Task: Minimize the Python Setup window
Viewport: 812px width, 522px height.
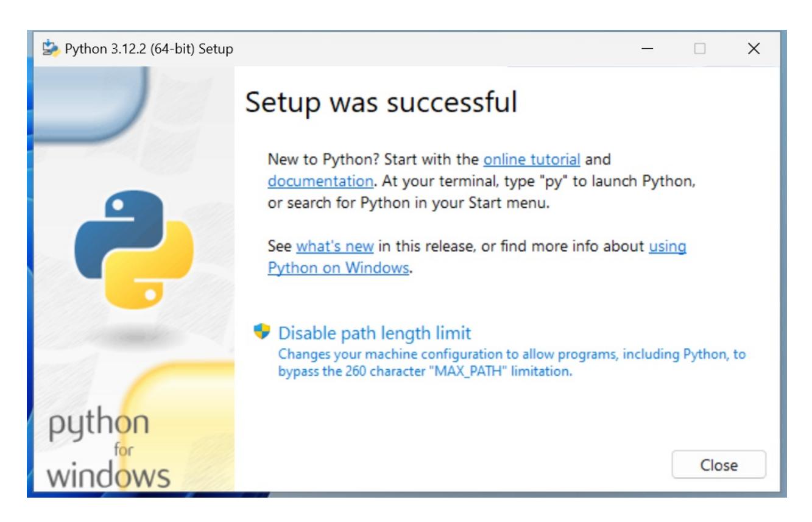Action: tap(648, 49)
